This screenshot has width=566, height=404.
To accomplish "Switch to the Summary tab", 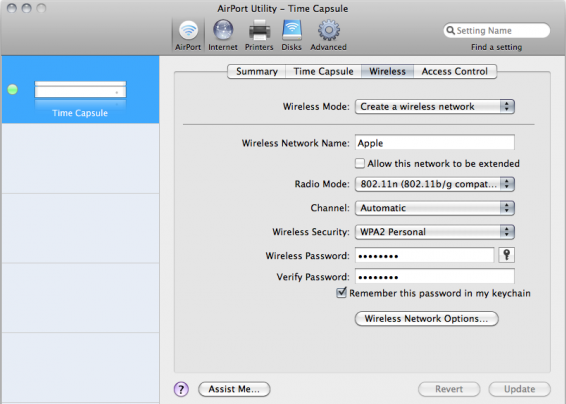I will coord(257,71).
